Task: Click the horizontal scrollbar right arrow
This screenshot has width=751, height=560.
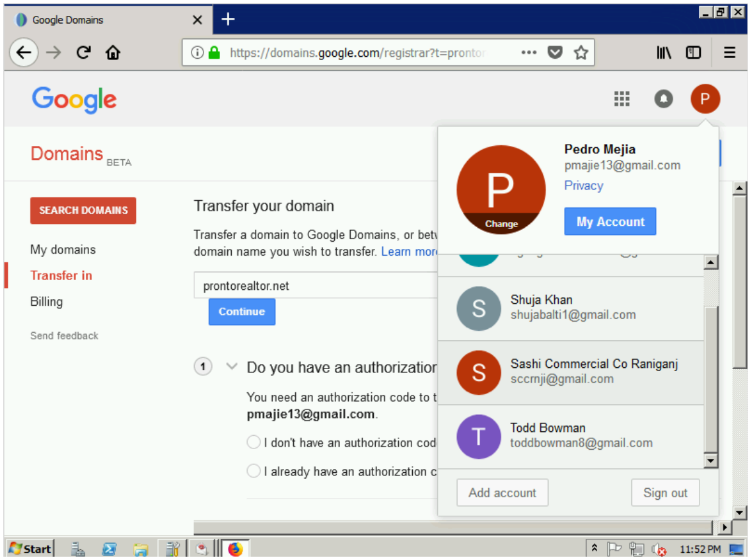Action: point(724,527)
